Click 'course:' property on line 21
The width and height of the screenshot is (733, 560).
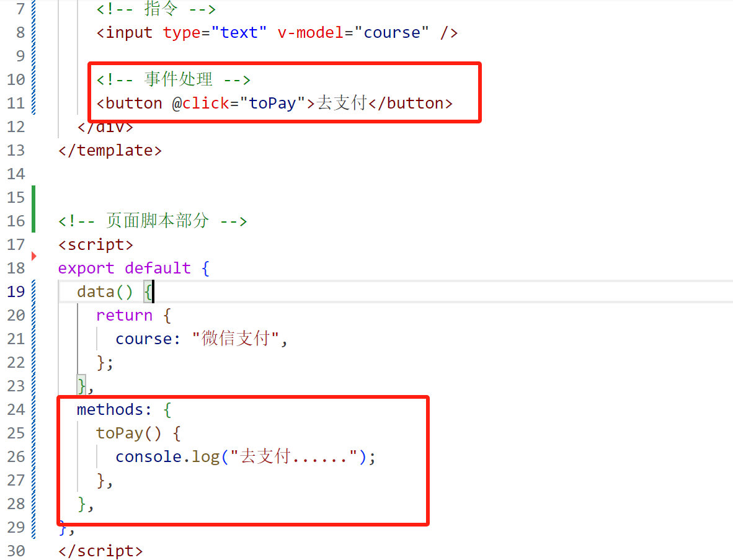(148, 339)
